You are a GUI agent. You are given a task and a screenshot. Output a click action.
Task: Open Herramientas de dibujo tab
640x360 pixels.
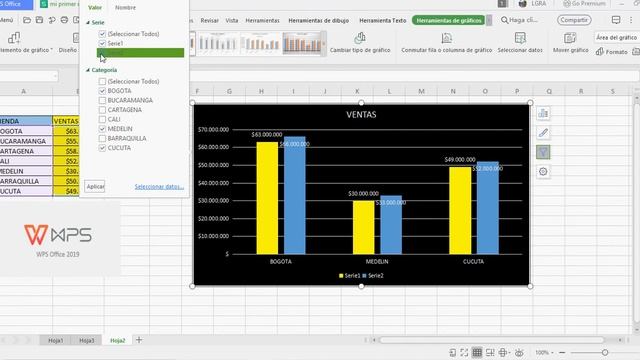(319, 20)
